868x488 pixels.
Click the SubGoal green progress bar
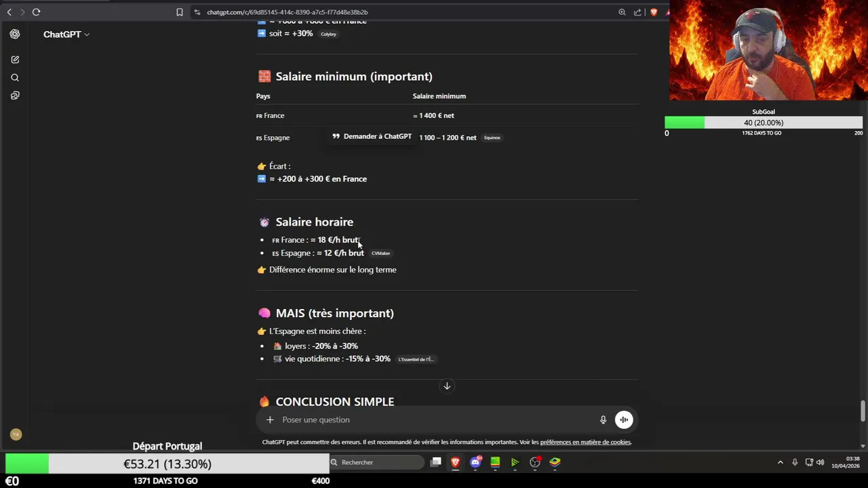684,123
